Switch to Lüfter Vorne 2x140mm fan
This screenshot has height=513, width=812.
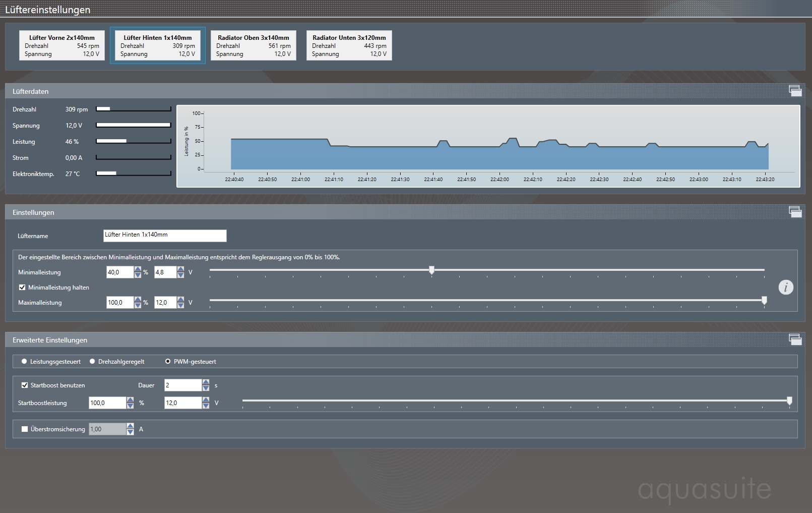pos(62,45)
